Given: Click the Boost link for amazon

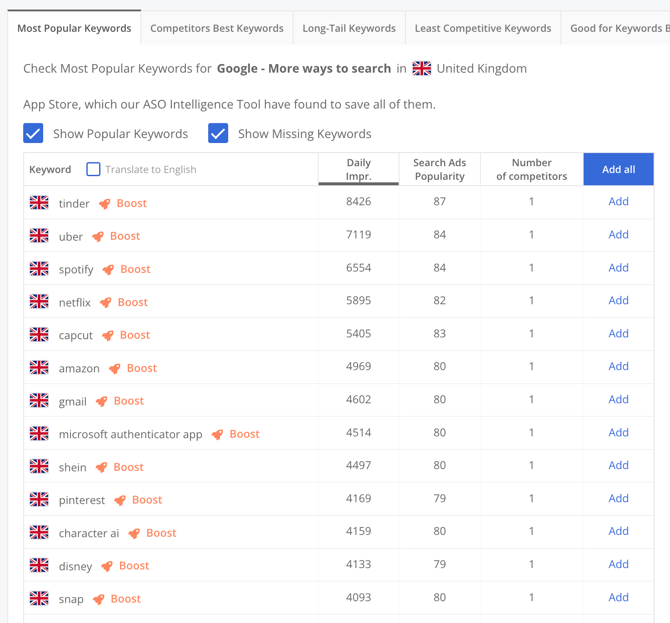Looking at the screenshot, I should click(x=141, y=368).
